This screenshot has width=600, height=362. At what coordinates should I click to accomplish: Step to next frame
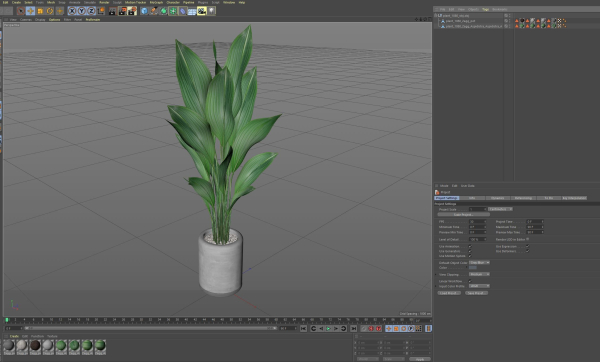336,329
